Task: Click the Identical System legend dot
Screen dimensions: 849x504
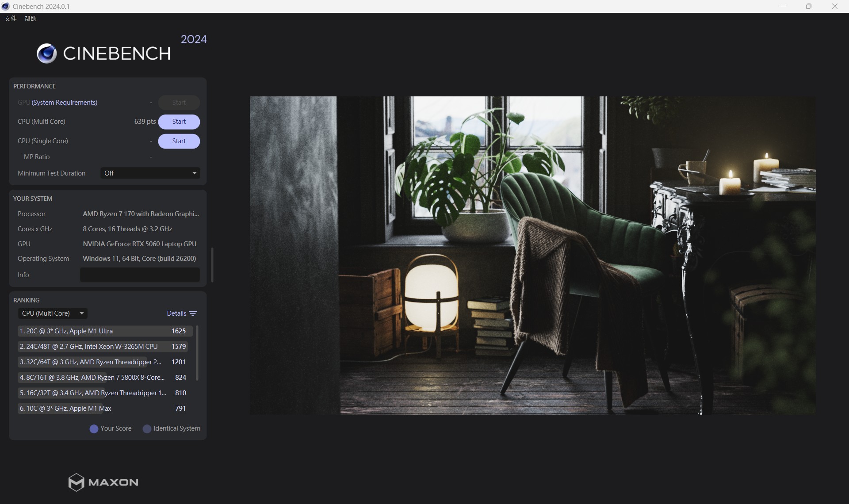Action: pyautogui.click(x=147, y=429)
